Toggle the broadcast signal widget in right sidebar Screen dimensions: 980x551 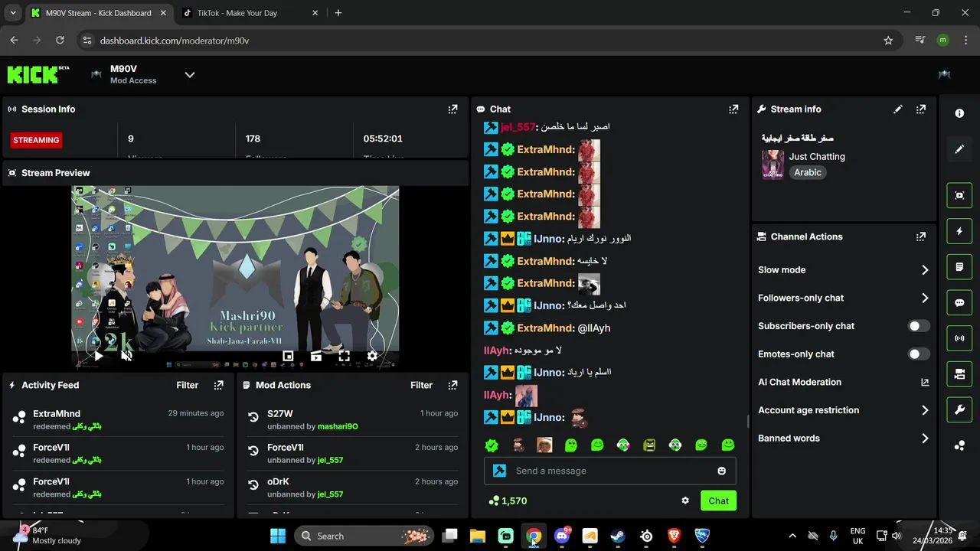point(959,338)
